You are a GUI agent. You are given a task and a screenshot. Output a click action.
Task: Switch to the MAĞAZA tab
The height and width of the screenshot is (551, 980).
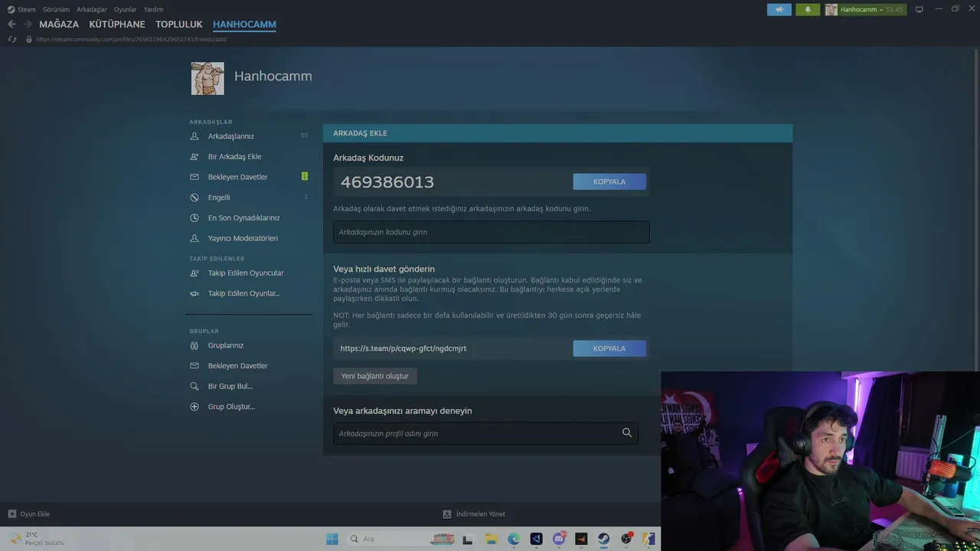tap(59, 24)
